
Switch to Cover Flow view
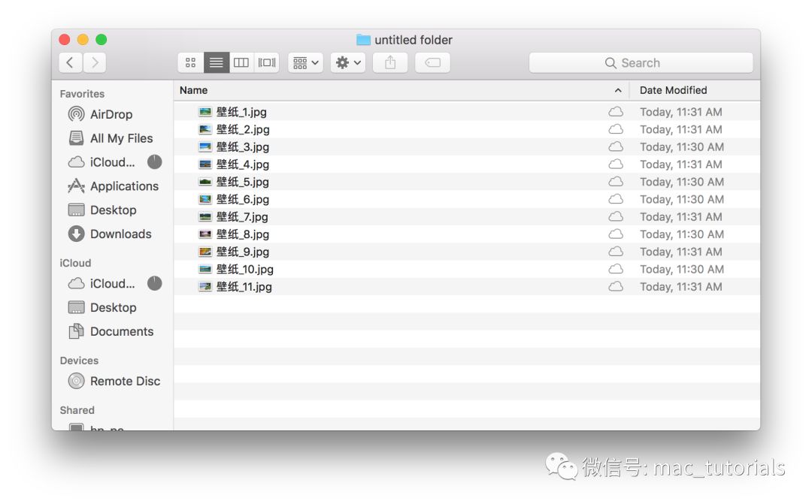tap(267, 63)
